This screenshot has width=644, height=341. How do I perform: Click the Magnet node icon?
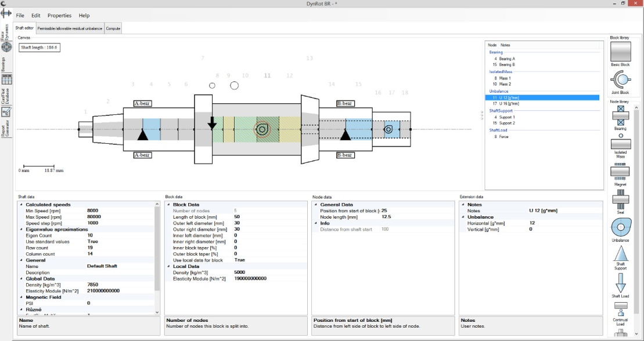coord(620,170)
